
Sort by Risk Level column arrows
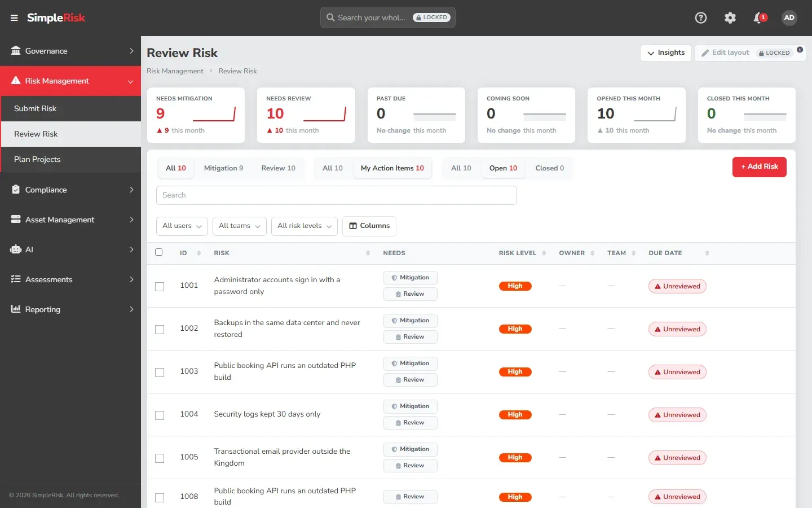pos(544,253)
